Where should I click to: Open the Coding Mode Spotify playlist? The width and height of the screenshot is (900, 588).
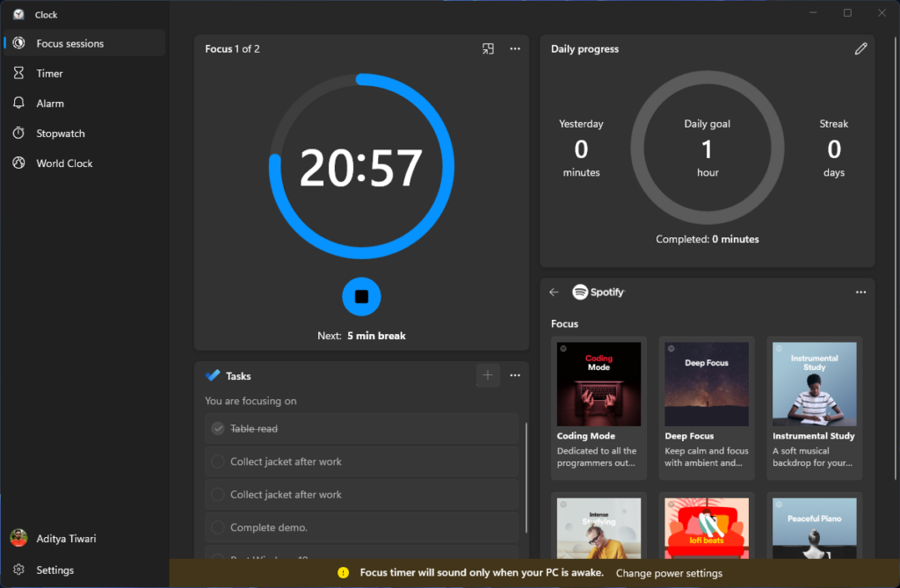599,384
